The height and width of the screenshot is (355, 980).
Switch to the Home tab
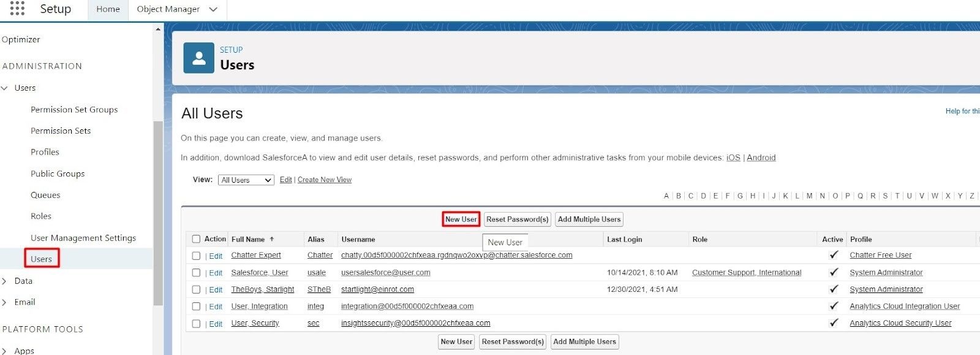click(x=108, y=9)
